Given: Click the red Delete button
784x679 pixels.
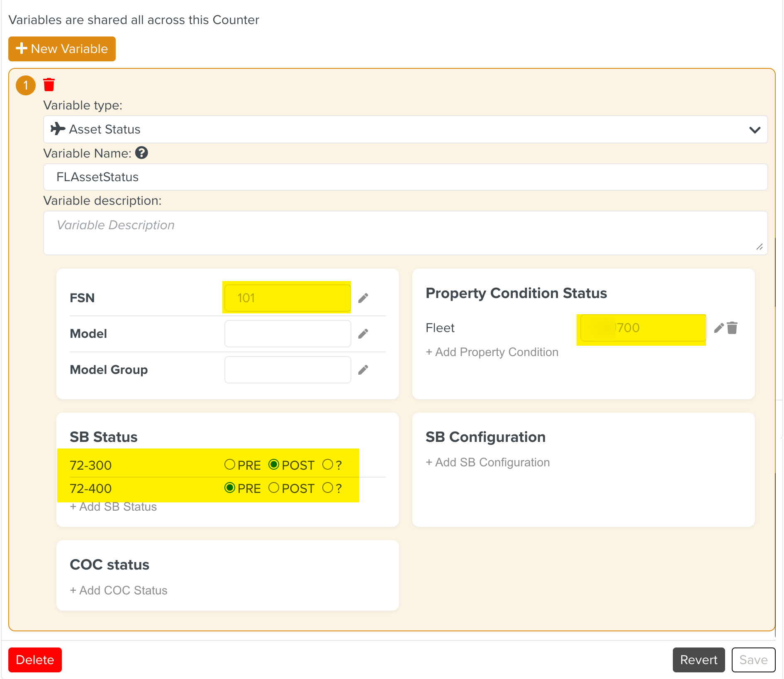Looking at the screenshot, I should tap(35, 660).
